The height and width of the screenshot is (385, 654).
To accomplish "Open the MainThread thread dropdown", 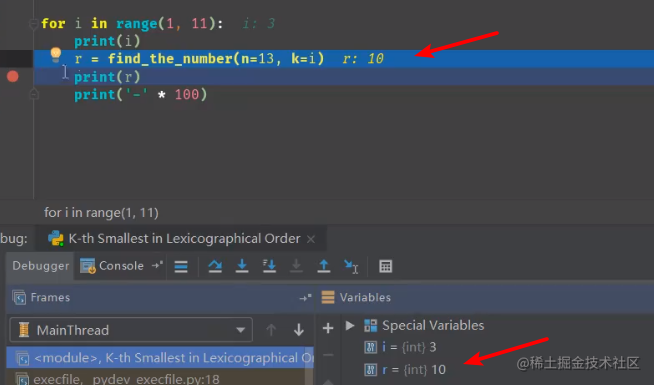I will click(131, 330).
